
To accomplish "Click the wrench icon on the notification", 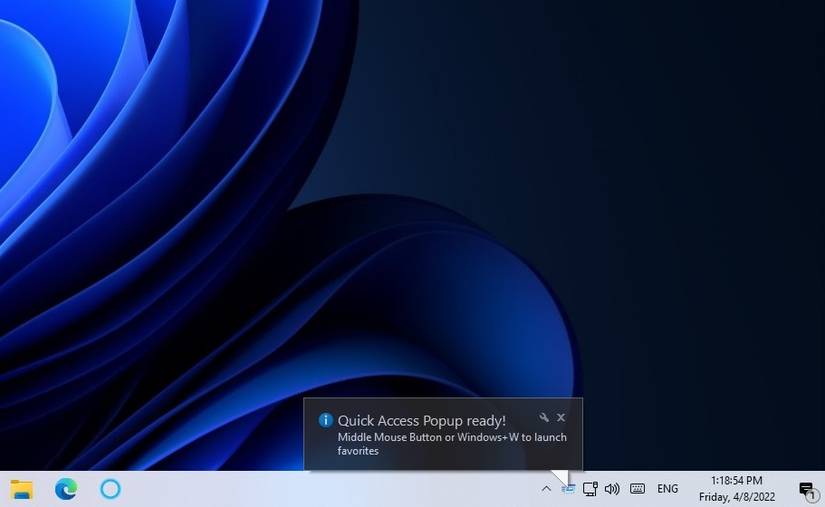I will pos(544,418).
